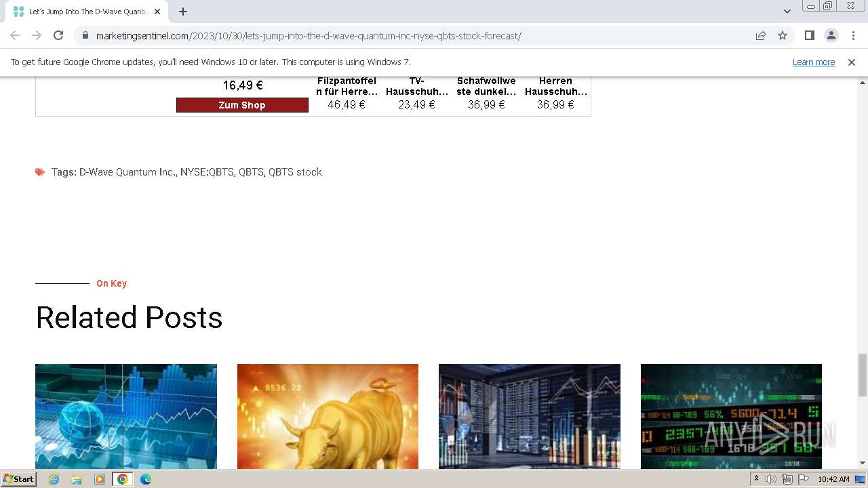Screen dimensions: 868x488
Task: Click the On Key section label
Action: tap(111, 283)
